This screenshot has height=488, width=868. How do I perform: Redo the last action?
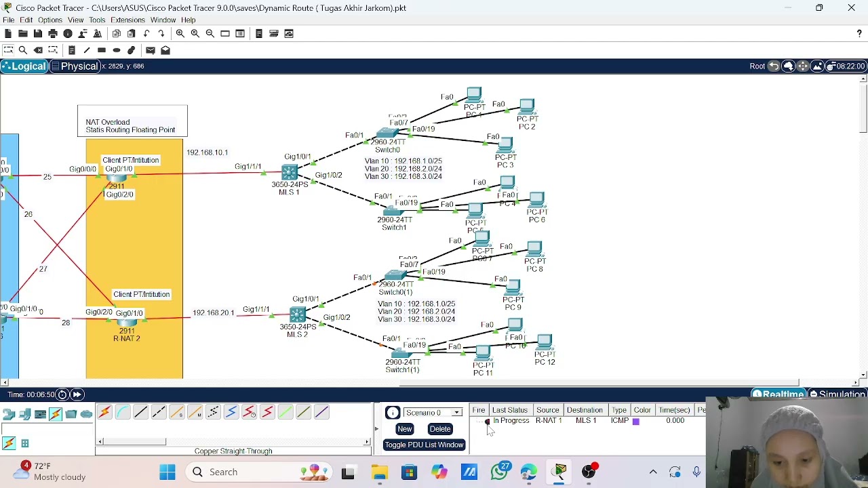point(161,33)
